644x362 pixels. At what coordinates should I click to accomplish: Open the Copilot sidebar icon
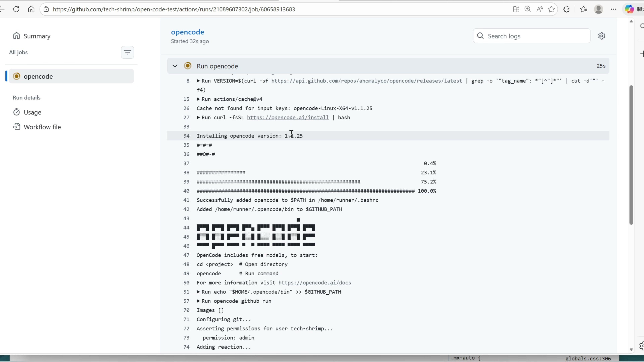point(629,9)
